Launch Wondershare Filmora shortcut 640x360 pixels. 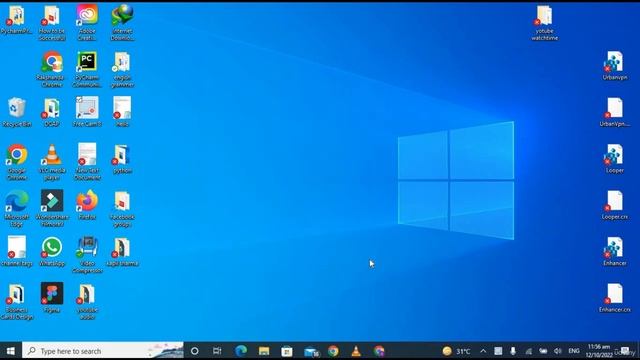click(x=52, y=208)
